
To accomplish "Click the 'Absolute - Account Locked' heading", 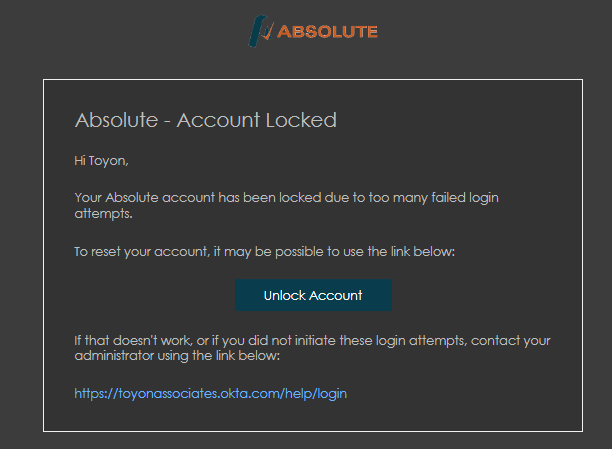I will pyautogui.click(x=206, y=120).
